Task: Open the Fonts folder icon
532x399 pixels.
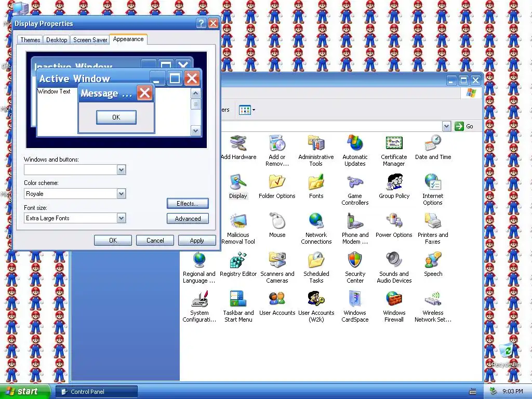Action: click(316, 187)
